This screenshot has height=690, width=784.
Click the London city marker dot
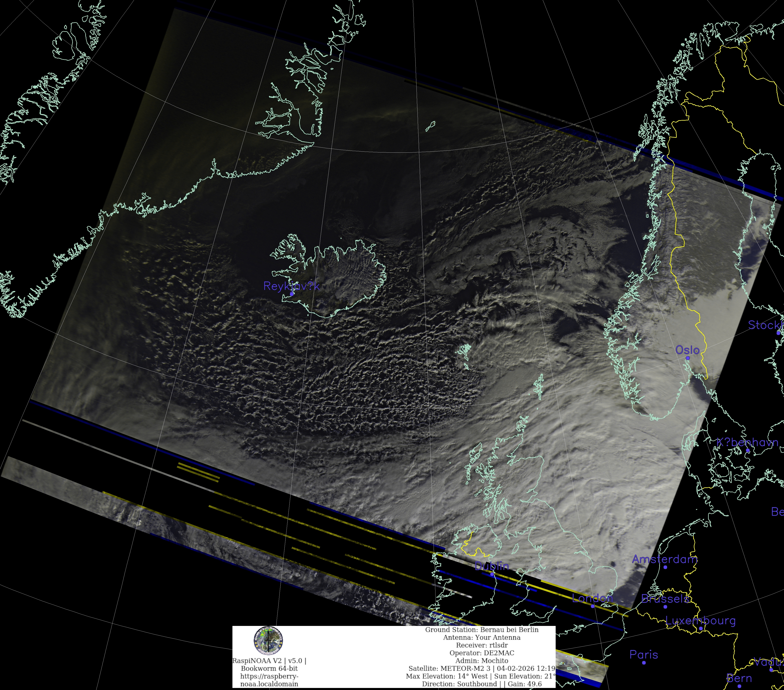(593, 606)
